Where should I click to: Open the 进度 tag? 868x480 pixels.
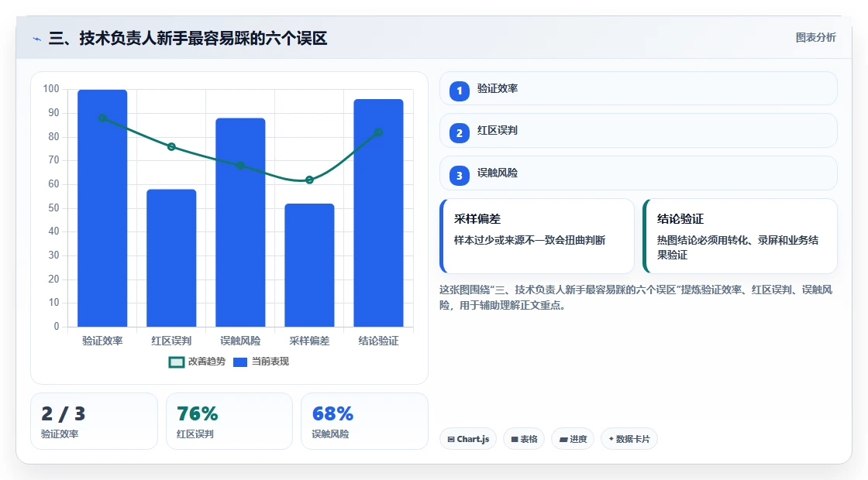[x=573, y=439]
